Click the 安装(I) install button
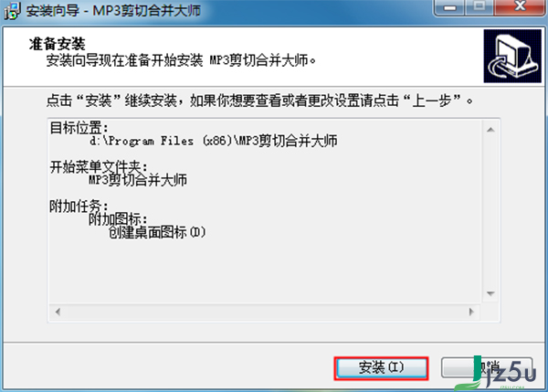Screen dimensions: 548x392 pyautogui.click(x=381, y=368)
